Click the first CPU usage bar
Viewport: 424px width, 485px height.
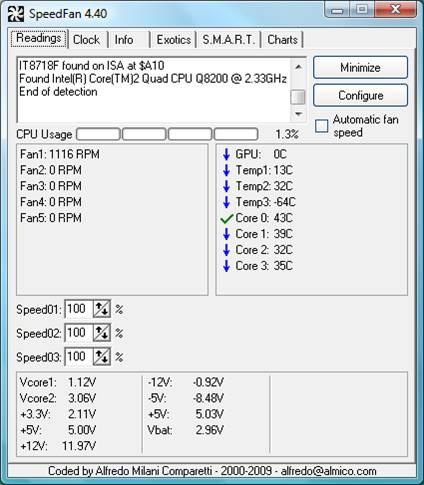(x=98, y=134)
